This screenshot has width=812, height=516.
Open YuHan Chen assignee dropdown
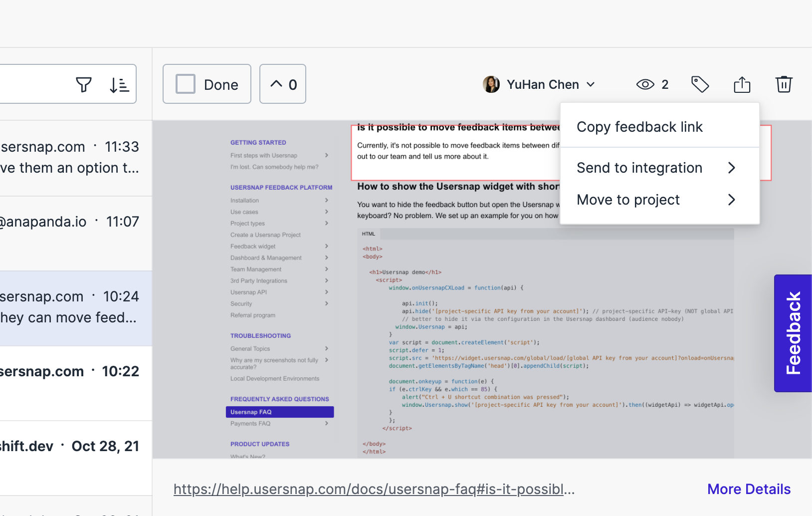click(x=539, y=84)
